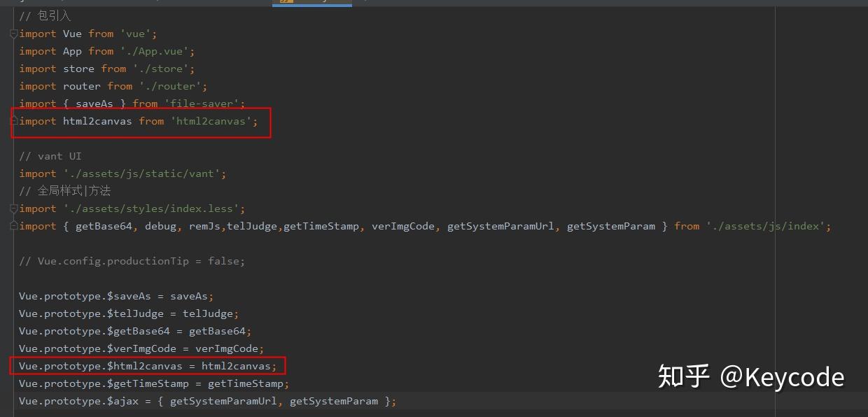Collapse the fold marker beside the import Vue line
This screenshot has width=868, height=417.
[13, 33]
